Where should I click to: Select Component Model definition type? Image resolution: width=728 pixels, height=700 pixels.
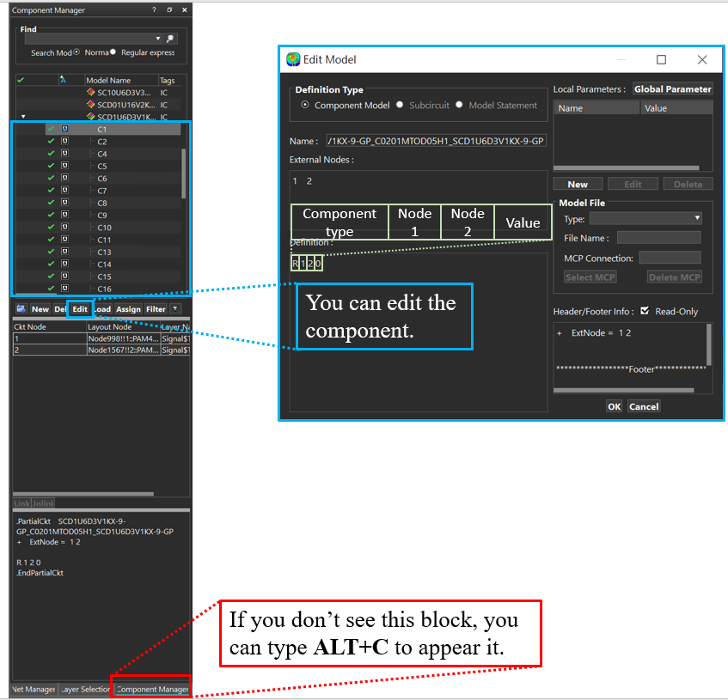304,105
